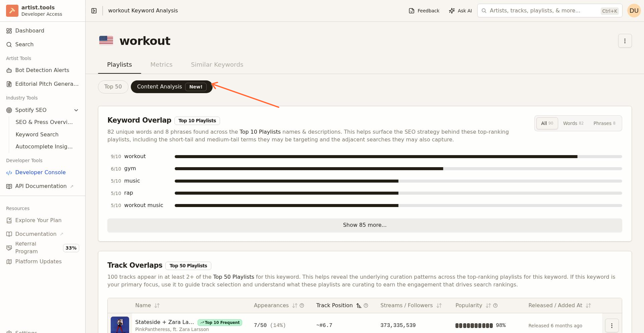Click the Feedback button

coord(424,11)
